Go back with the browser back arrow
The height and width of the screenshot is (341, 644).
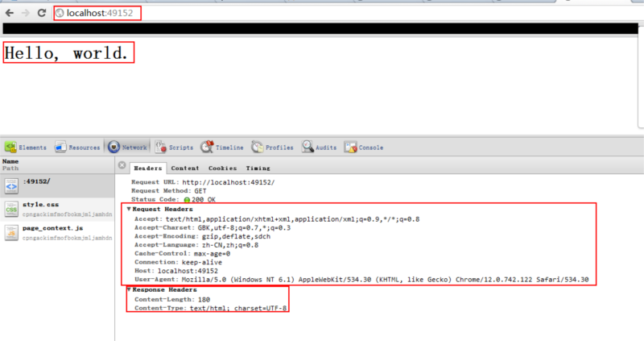coord(10,13)
